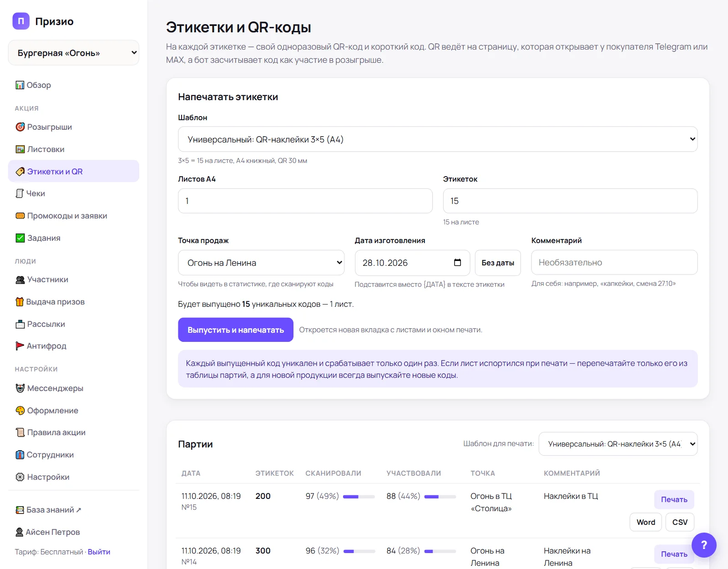Image resolution: width=728 pixels, height=569 pixels.
Task: Click the Призио logo icon
Action: [x=21, y=21]
